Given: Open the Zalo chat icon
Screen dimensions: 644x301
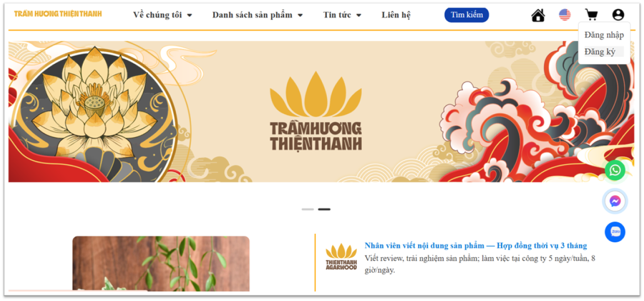Looking at the screenshot, I should (615, 232).
